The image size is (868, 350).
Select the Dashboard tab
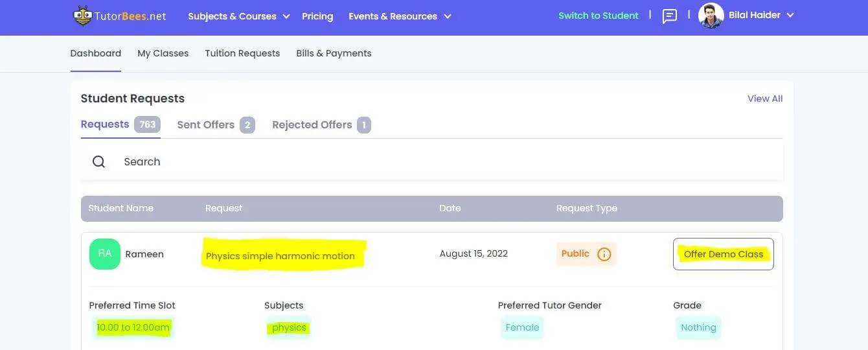(96, 53)
